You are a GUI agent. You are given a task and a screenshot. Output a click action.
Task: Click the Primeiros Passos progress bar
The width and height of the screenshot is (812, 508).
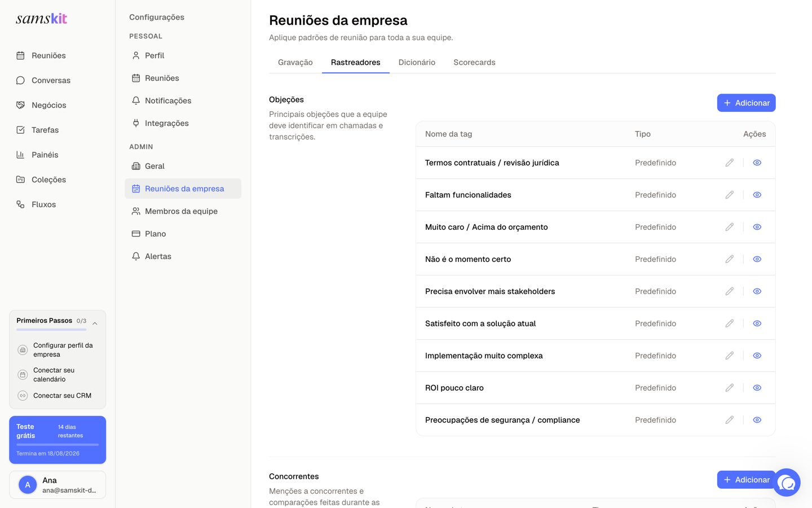tap(51, 330)
